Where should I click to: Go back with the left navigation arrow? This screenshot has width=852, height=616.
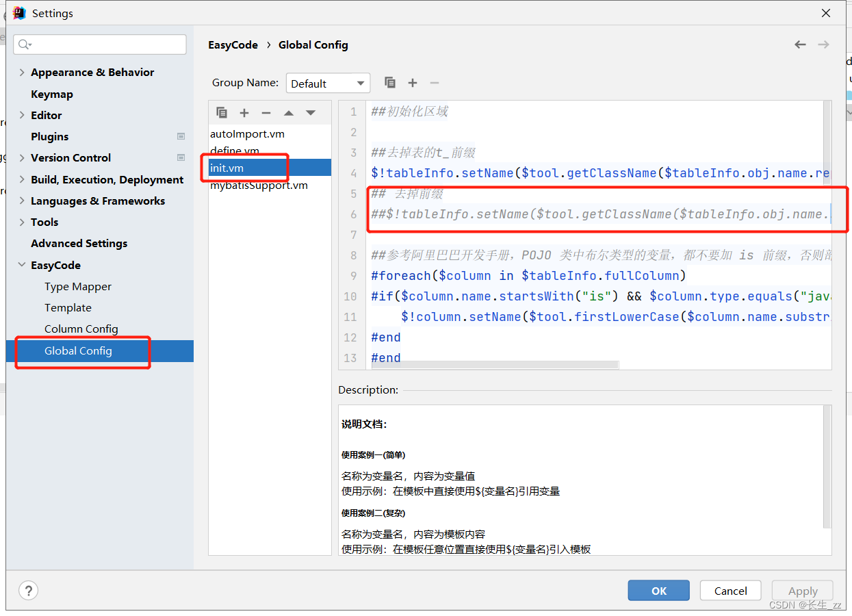coord(800,44)
